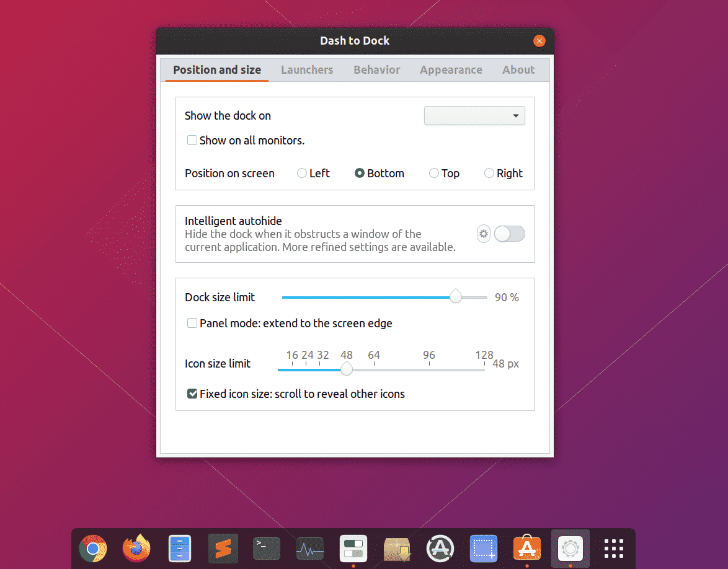Click the 90 % dock size value
Viewport: 728px width, 569px height.
(x=507, y=297)
